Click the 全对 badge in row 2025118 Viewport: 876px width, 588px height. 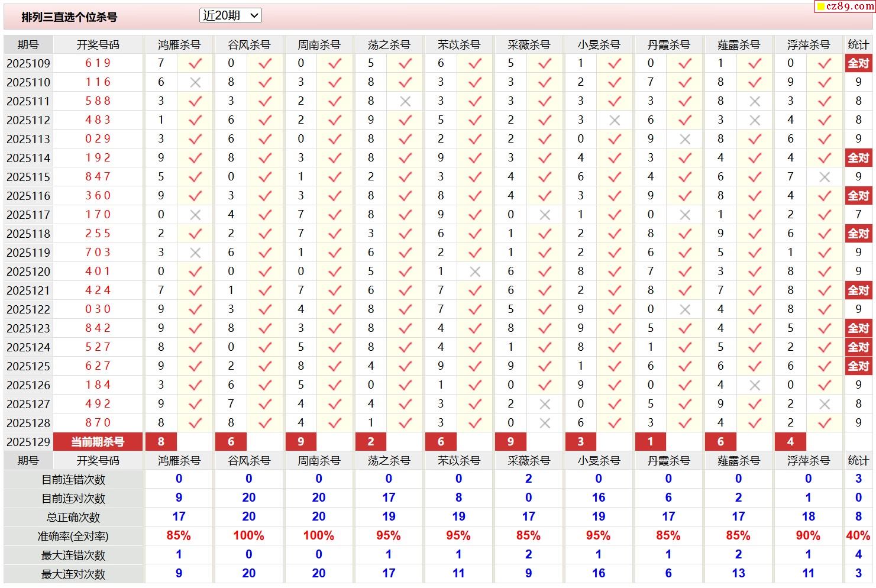858,234
